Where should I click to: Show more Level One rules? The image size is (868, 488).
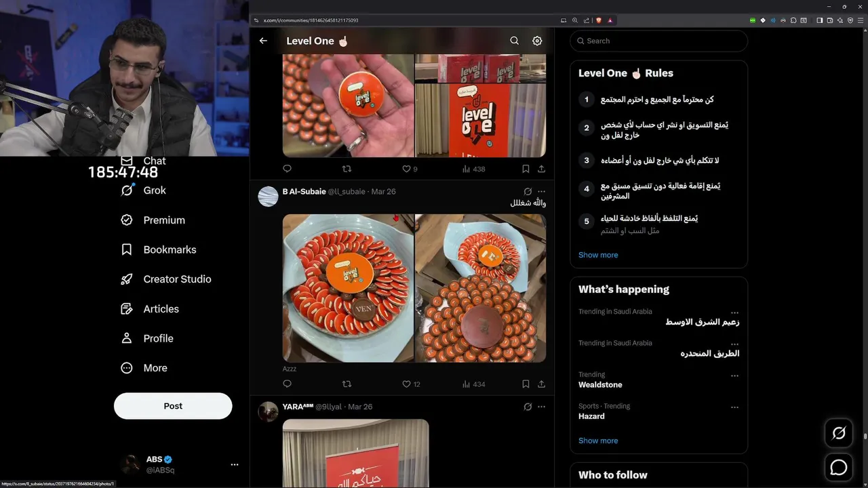click(598, 255)
